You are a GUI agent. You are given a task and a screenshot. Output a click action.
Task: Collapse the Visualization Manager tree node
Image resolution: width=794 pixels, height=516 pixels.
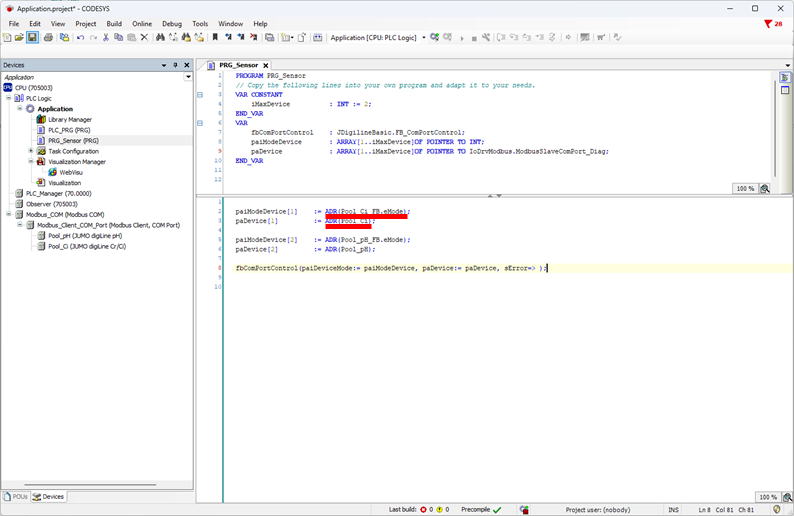pos(31,162)
